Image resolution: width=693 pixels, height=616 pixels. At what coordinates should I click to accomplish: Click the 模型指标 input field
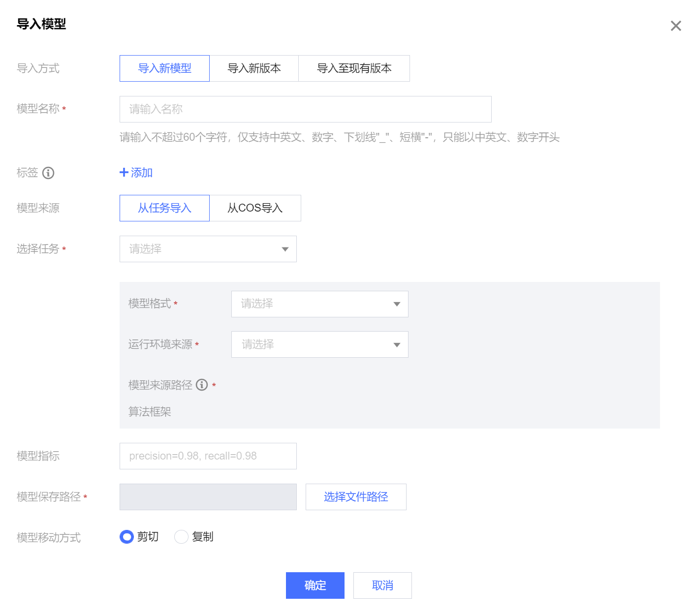coord(208,456)
